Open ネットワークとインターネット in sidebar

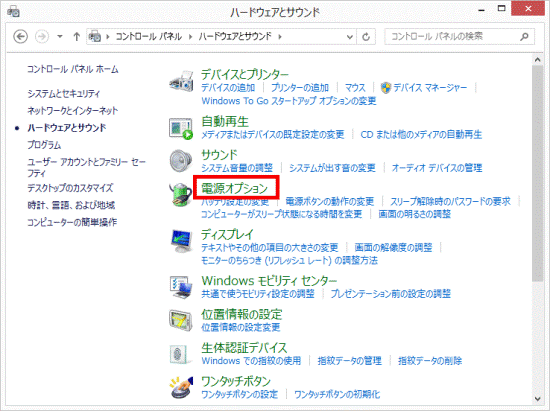pyautogui.click(x=73, y=111)
